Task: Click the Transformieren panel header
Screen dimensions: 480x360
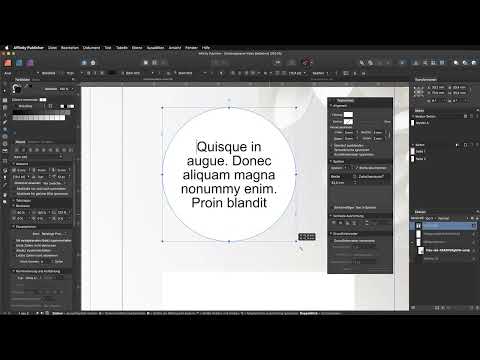Action: click(426, 80)
